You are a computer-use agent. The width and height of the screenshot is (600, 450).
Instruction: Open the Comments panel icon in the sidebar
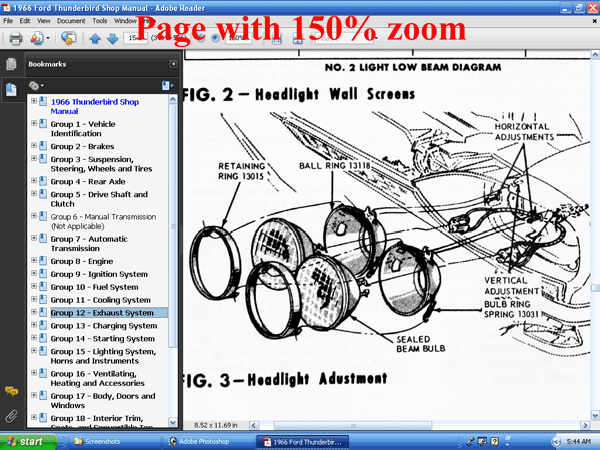click(11, 391)
